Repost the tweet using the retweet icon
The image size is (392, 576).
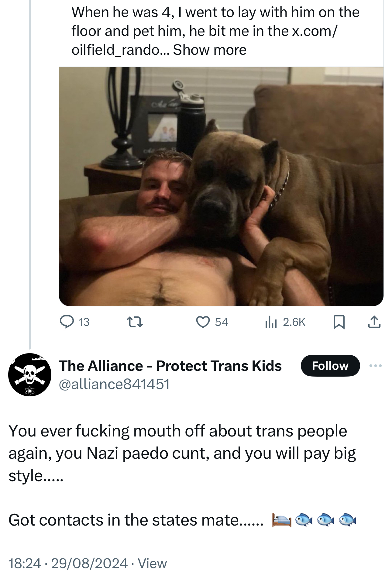click(135, 322)
